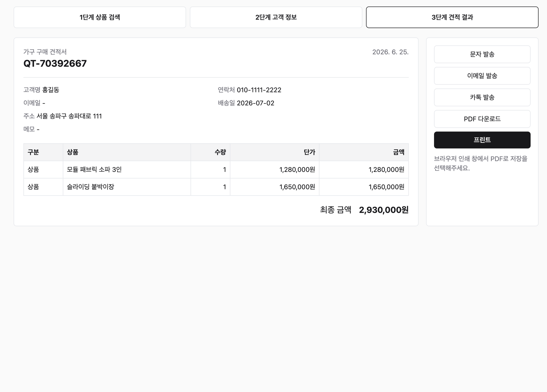Select the 3단계 견적 결과 step tab
The image size is (547, 392).
tap(452, 17)
